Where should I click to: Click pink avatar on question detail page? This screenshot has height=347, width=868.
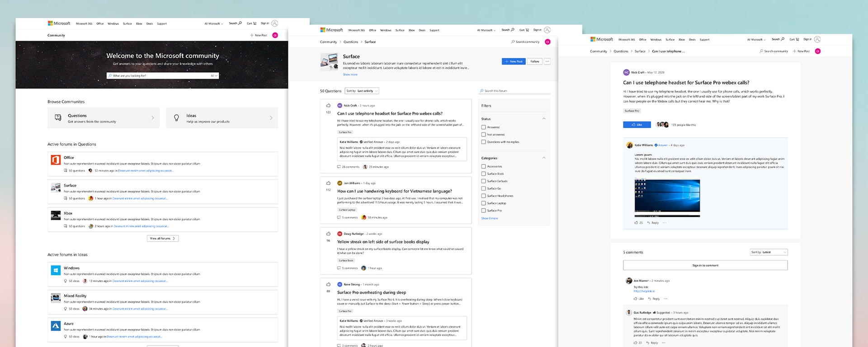(x=817, y=51)
